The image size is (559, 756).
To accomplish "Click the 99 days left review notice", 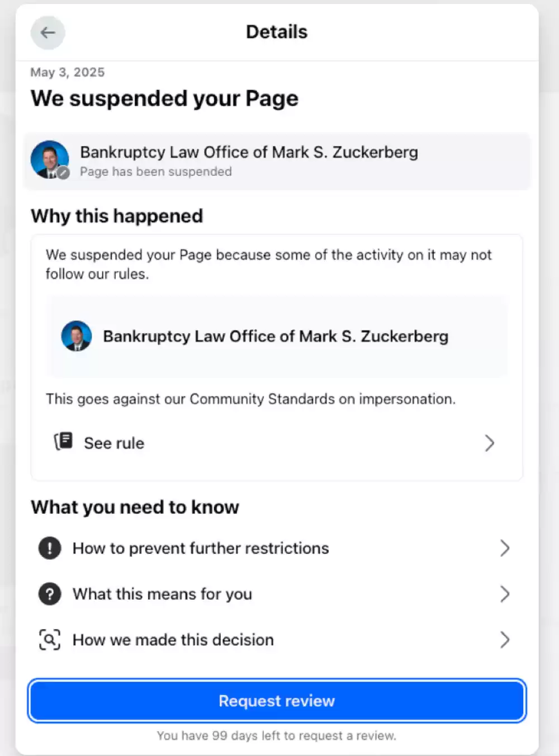I will [277, 735].
